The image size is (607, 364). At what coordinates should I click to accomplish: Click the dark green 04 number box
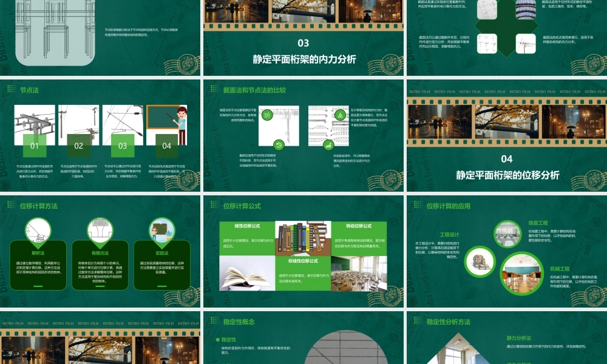(x=167, y=146)
